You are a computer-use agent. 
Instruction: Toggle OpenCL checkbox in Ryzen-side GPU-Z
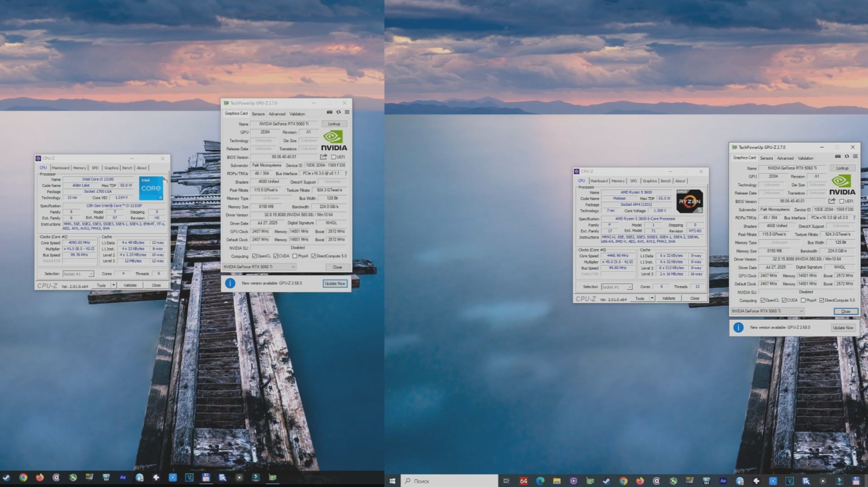coord(763,300)
